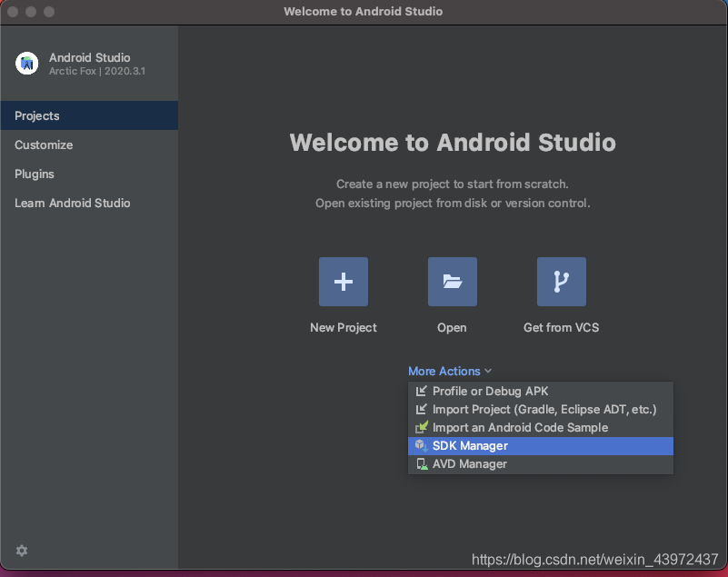Launch AVD Manager from the menu

point(541,463)
